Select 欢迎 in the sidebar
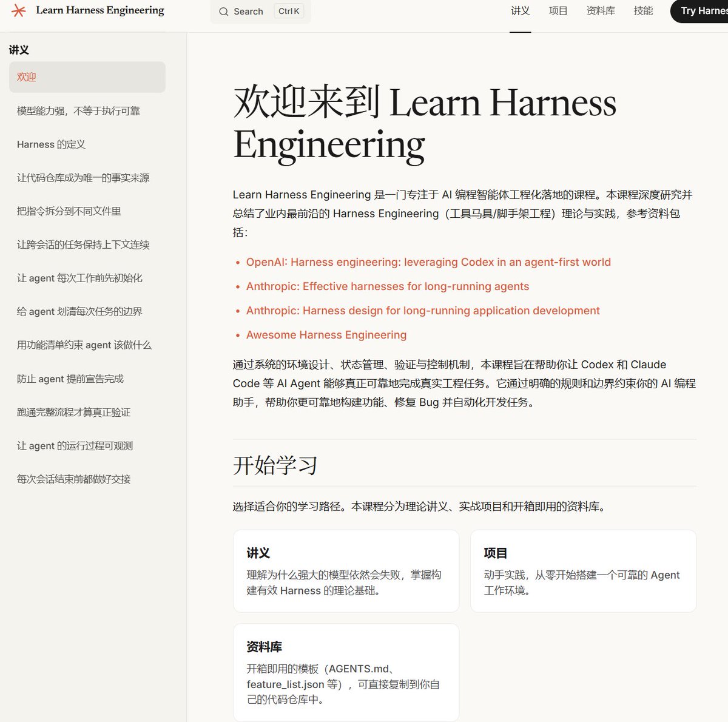Screen dimensions: 728x722 coord(87,77)
